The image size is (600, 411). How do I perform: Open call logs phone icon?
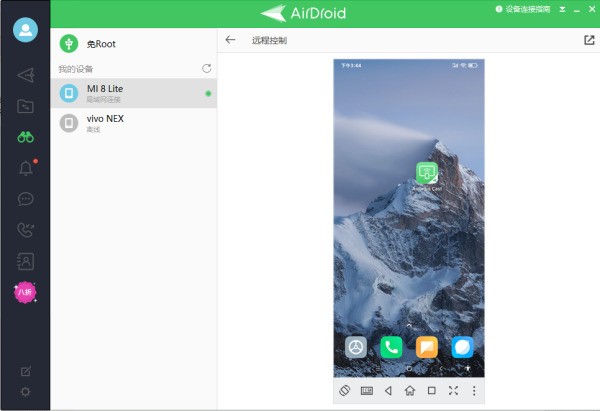click(x=26, y=230)
